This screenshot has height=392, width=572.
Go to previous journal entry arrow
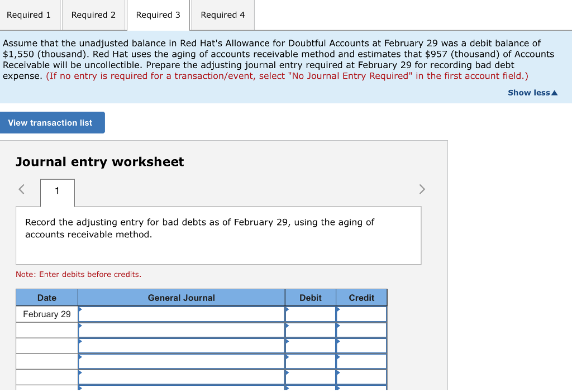pos(22,189)
